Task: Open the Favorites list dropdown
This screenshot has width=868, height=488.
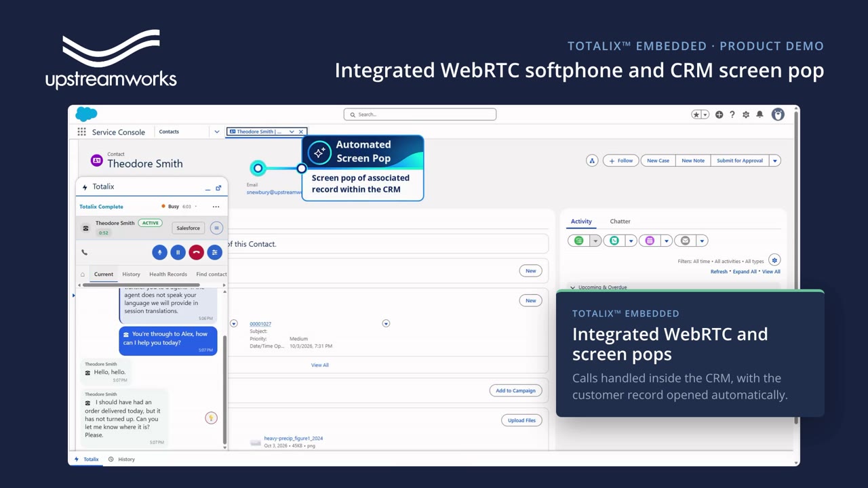Action: pos(705,115)
